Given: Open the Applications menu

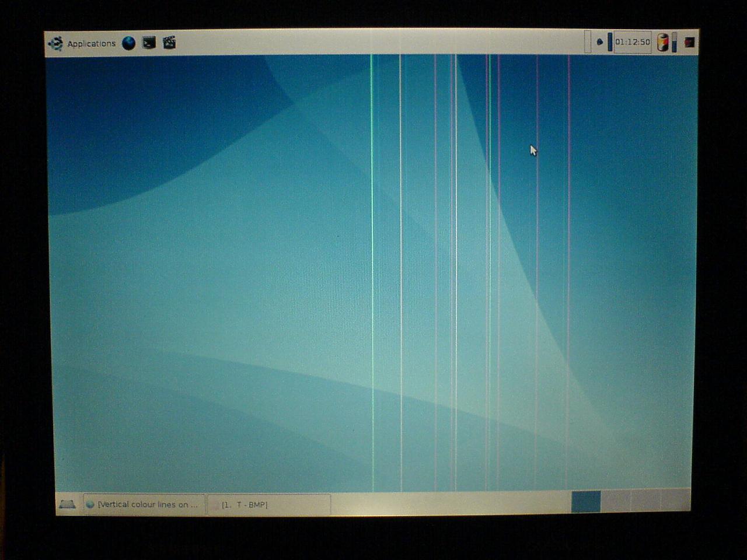Looking at the screenshot, I should (82, 43).
